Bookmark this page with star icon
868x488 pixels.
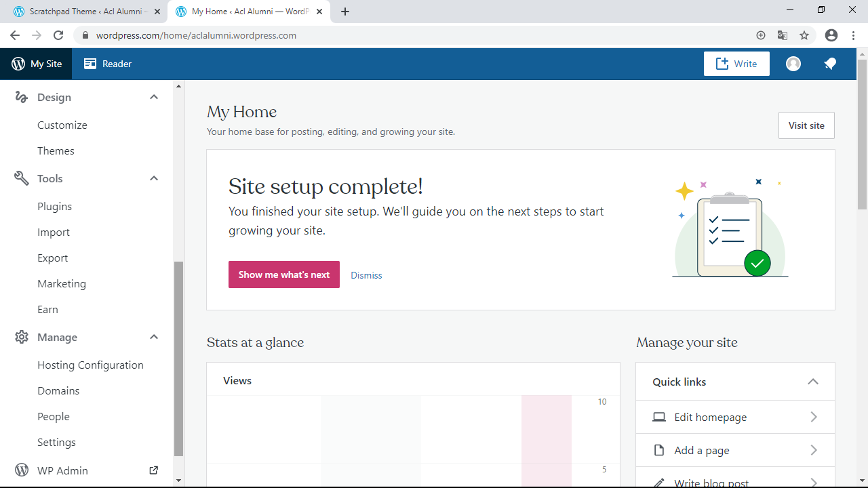coord(804,35)
